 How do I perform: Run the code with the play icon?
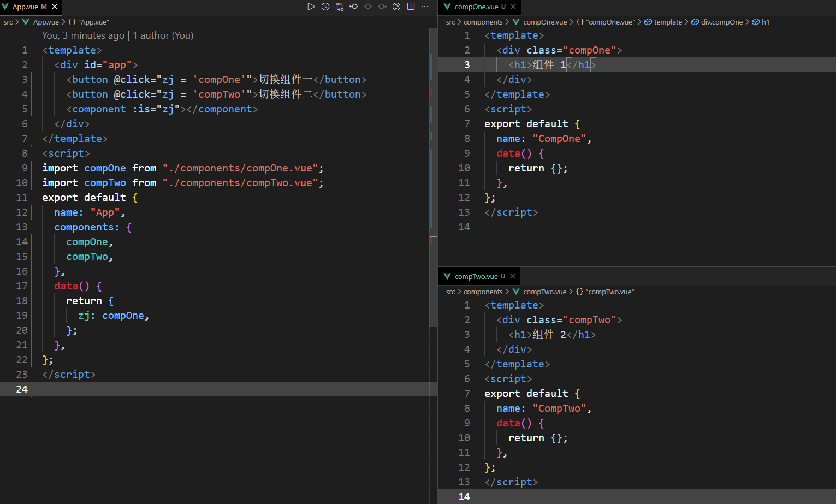[x=311, y=7]
